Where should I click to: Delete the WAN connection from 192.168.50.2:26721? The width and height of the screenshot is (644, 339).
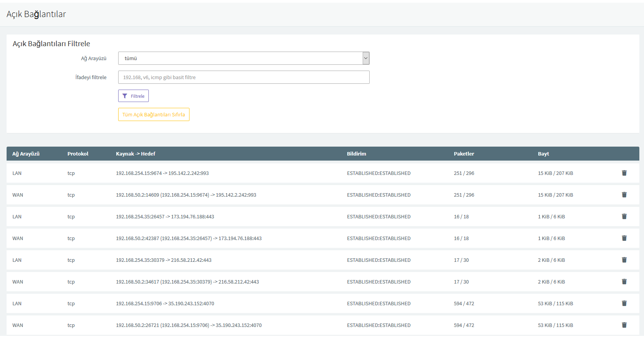pyautogui.click(x=624, y=325)
